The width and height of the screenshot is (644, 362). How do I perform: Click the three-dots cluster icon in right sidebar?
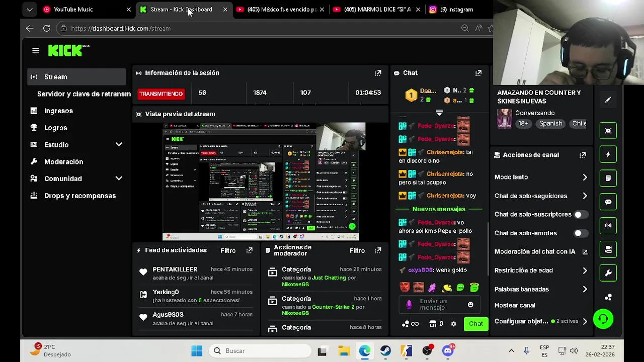(x=608, y=297)
